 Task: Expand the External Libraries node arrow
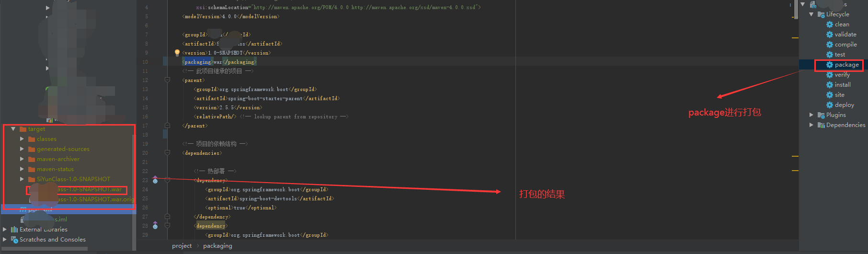pos(5,230)
